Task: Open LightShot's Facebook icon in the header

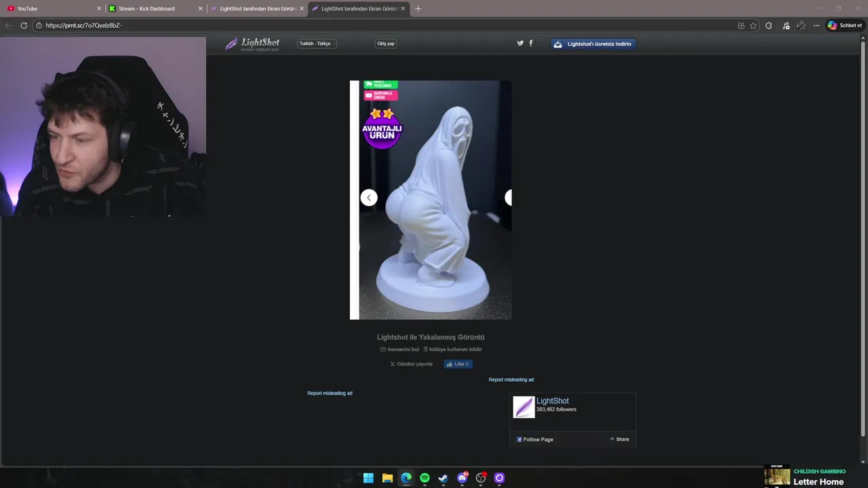Action: pos(531,43)
